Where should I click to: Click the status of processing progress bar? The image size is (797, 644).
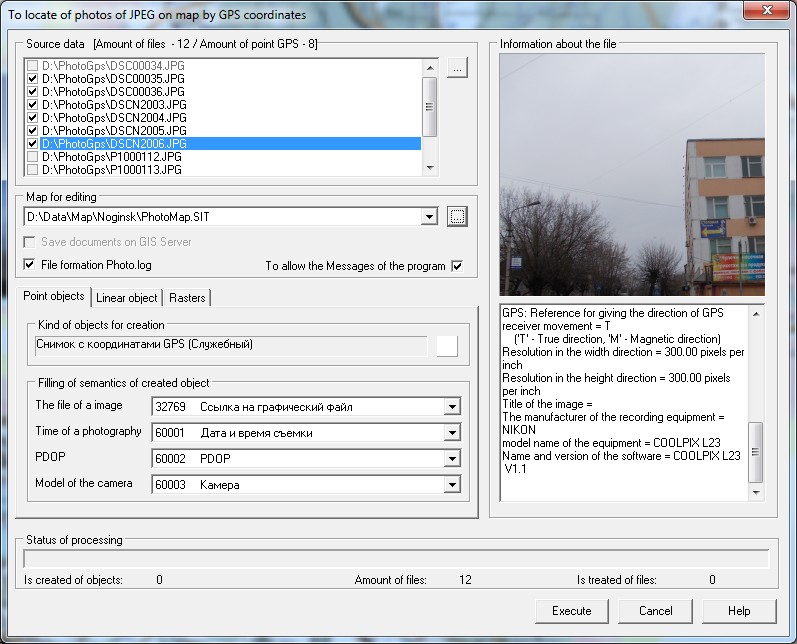(x=396, y=559)
